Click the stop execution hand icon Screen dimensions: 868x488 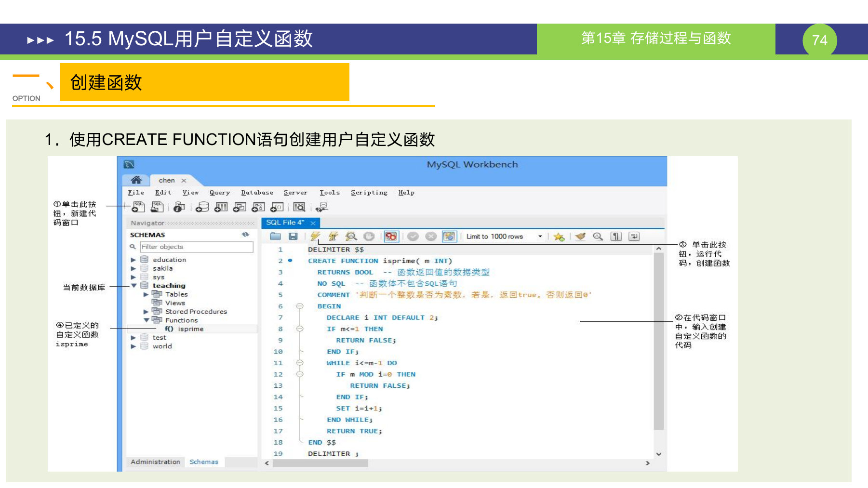coord(369,236)
